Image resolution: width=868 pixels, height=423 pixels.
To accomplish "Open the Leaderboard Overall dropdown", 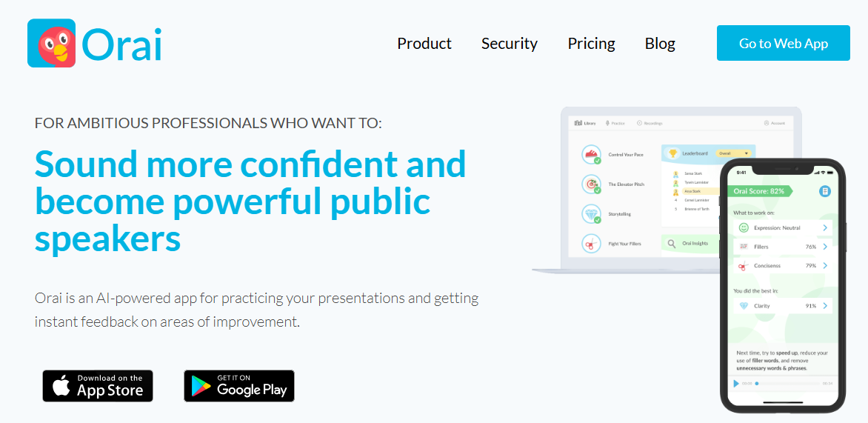I will tap(734, 153).
